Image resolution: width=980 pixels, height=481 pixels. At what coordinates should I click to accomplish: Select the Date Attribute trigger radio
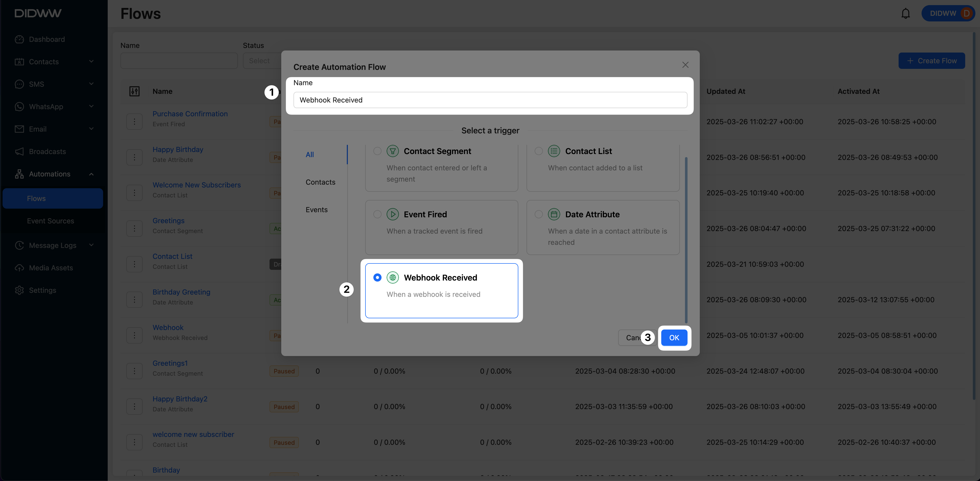[538, 214]
